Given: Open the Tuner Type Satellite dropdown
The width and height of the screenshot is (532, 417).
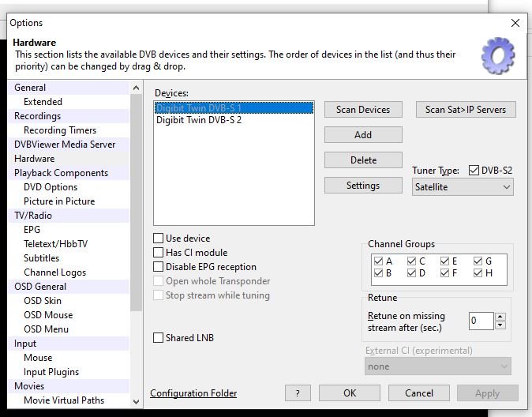Looking at the screenshot, I should (463, 187).
